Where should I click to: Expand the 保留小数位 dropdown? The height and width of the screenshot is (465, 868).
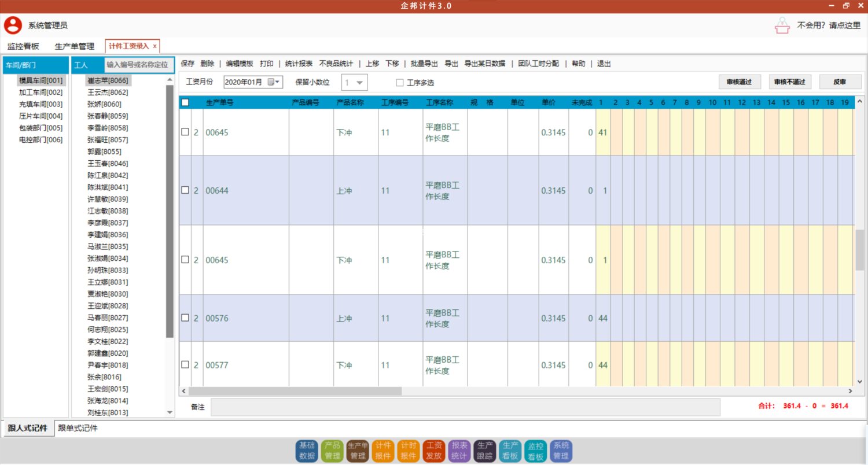(360, 82)
